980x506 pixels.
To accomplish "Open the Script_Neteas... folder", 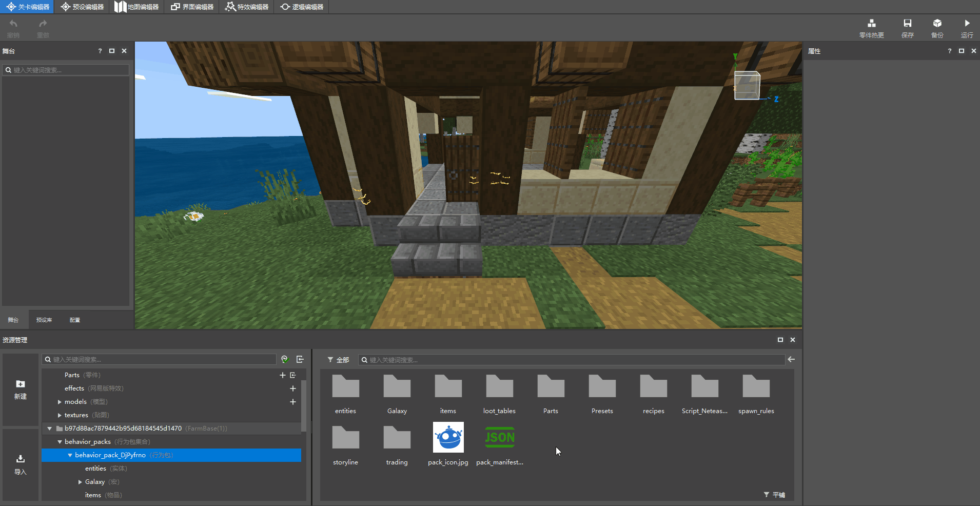I will click(705, 386).
